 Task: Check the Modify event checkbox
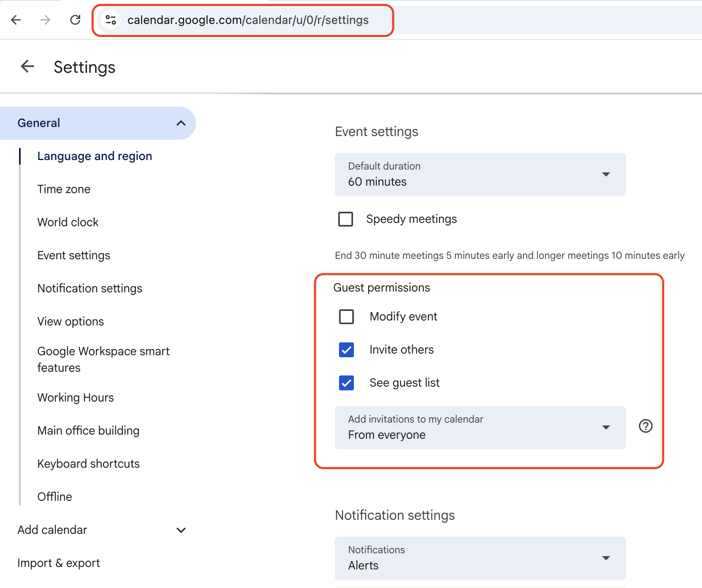346,317
